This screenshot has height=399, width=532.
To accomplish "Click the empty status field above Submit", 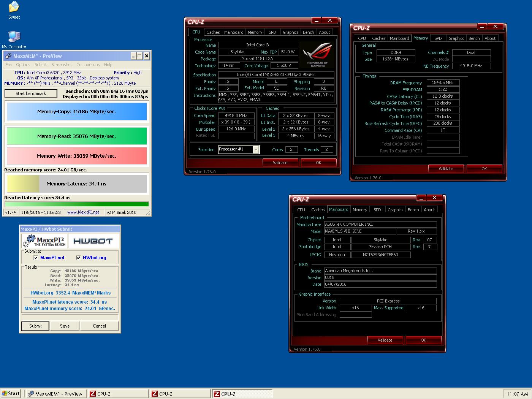I will [70, 317].
